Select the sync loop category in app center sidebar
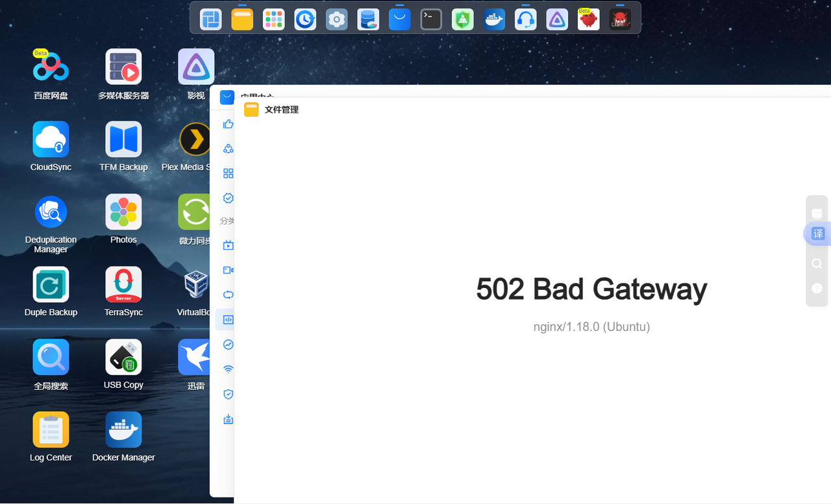831x504 pixels. coord(228,294)
